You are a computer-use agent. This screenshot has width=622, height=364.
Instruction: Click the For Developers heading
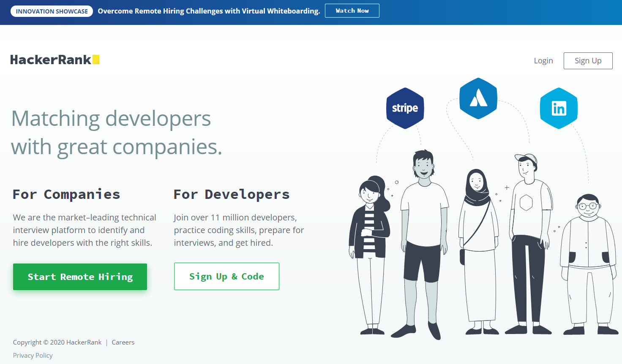pyautogui.click(x=232, y=194)
